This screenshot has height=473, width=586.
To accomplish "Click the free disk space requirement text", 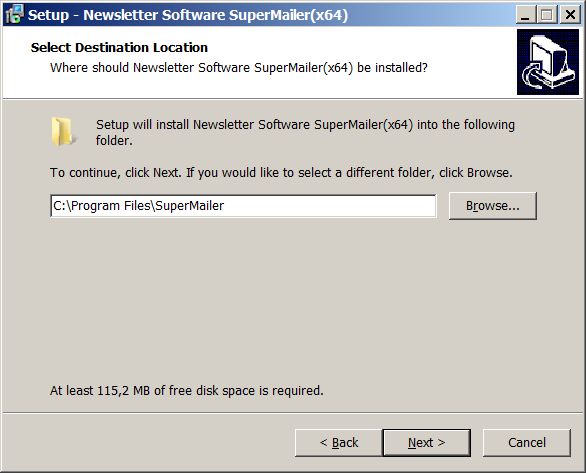I will point(187,390).
